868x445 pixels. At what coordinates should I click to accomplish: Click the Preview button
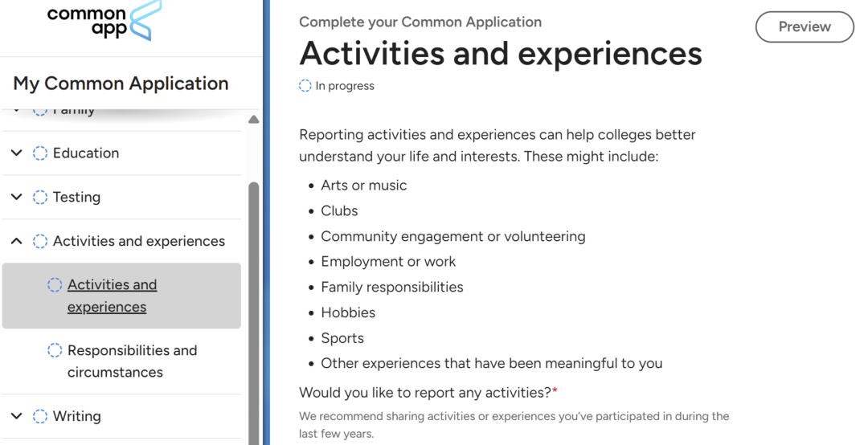805,27
